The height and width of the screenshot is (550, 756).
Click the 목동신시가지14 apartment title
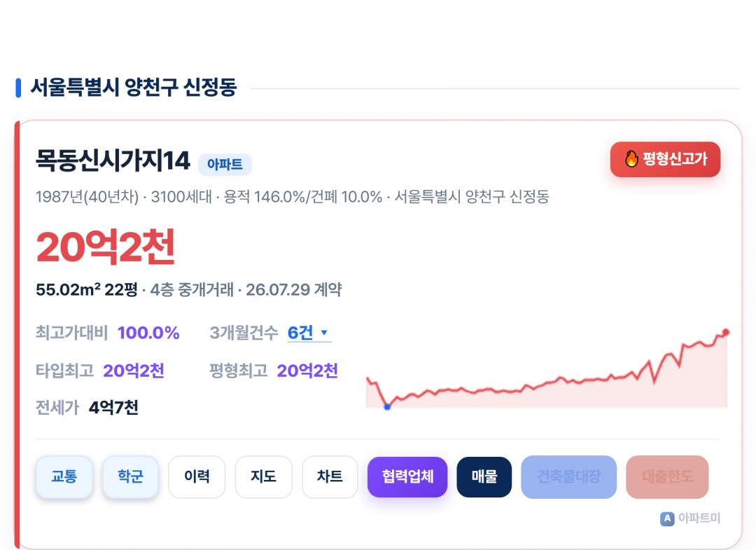click(113, 160)
